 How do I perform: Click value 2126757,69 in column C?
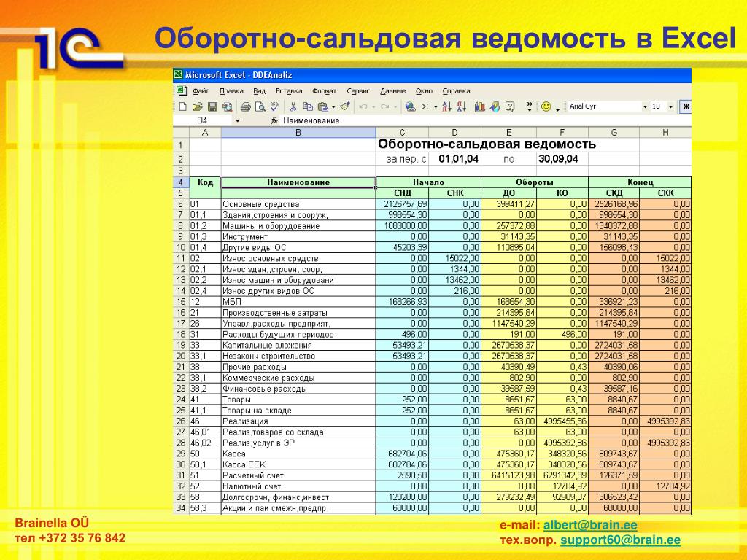[402, 204]
